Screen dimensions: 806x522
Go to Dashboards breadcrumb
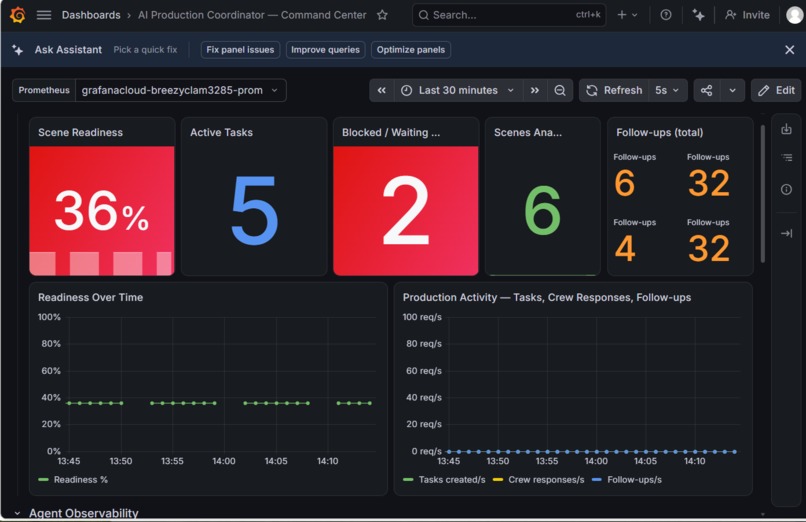[91, 15]
